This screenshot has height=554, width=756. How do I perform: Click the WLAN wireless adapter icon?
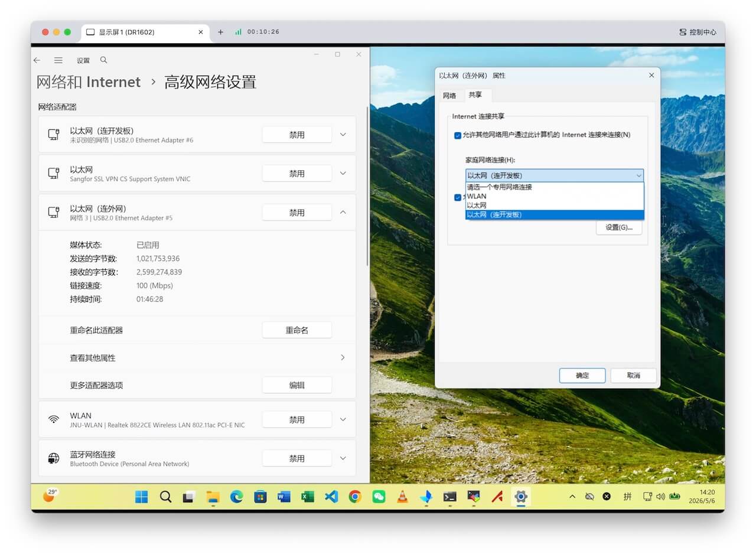click(x=54, y=419)
